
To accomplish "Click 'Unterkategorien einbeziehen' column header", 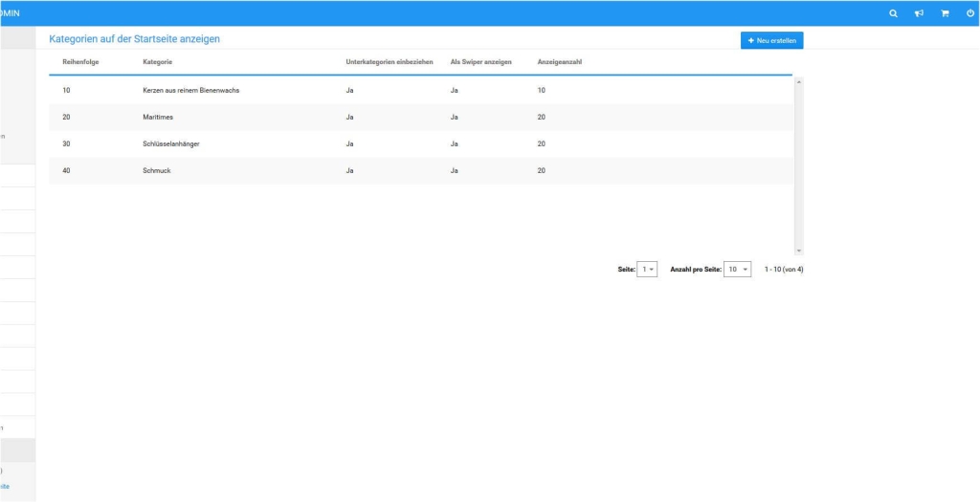I will click(390, 62).
